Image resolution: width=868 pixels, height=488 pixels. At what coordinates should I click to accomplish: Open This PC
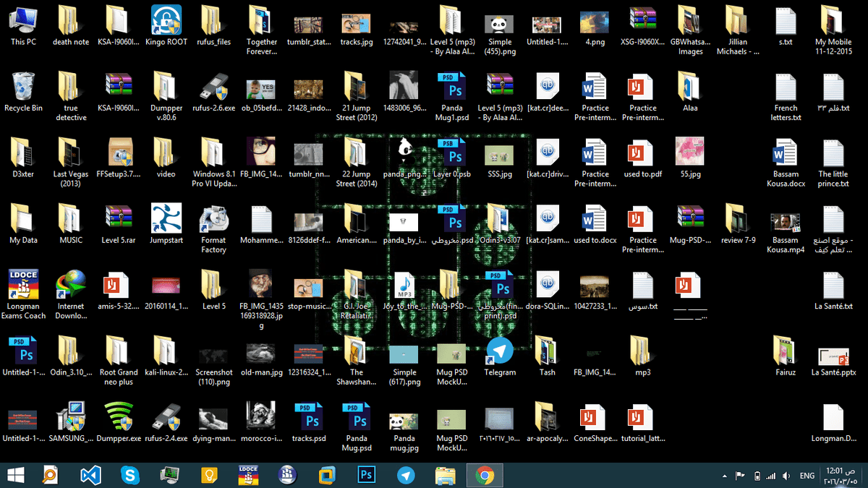(23, 22)
